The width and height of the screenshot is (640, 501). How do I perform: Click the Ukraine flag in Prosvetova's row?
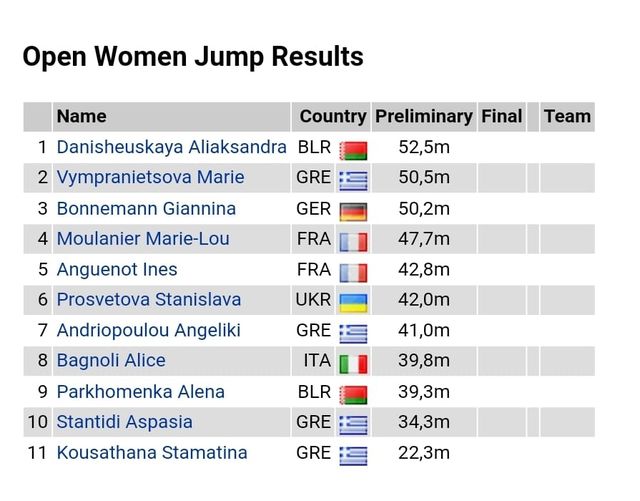click(x=353, y=302)
